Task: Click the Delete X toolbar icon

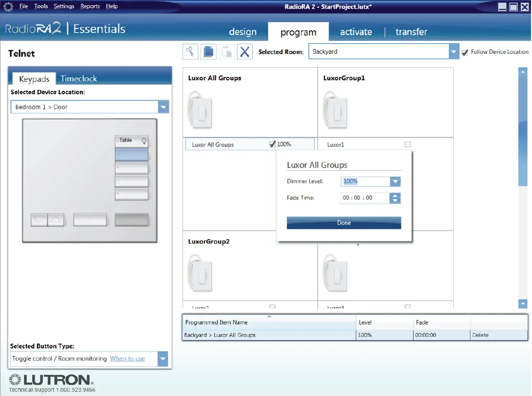Action: [245, 52]
